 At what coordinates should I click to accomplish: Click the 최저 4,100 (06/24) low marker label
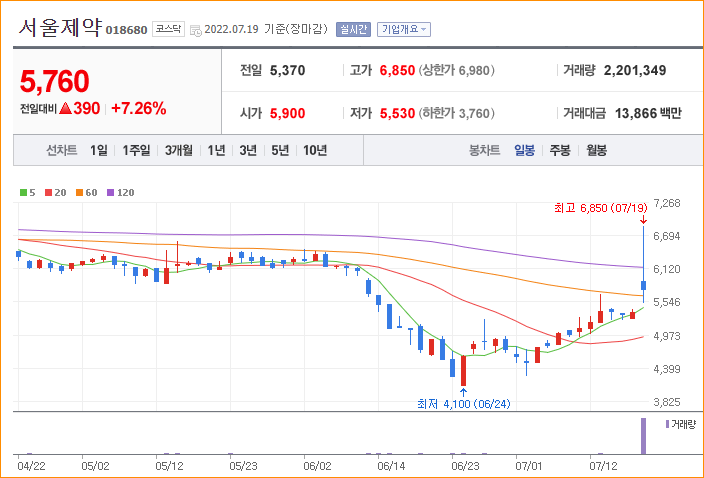463,404
